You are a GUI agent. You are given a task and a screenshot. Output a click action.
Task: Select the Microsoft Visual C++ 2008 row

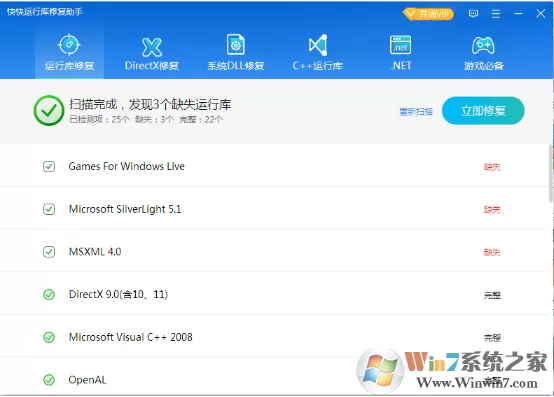point(274,337)
